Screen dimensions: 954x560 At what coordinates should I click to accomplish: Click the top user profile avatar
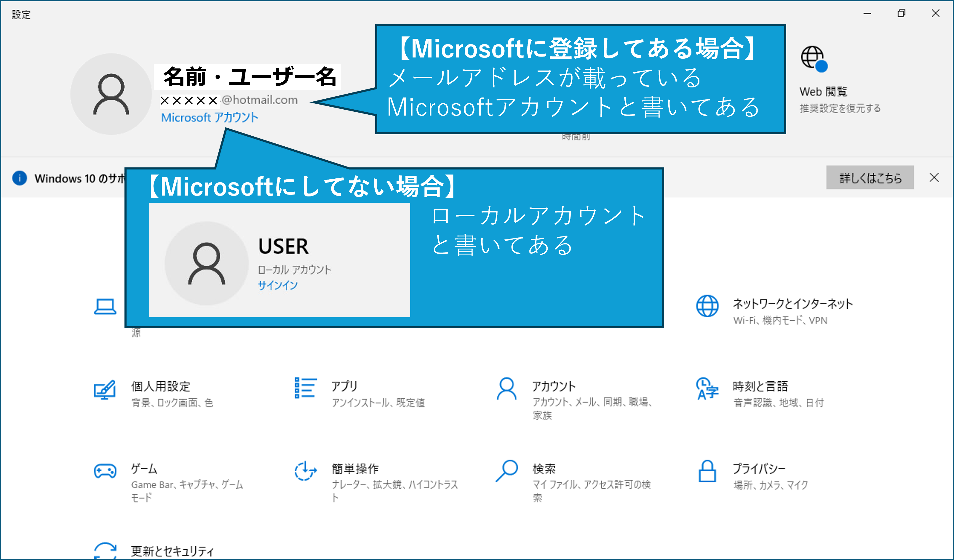click(x=111, y=94)
